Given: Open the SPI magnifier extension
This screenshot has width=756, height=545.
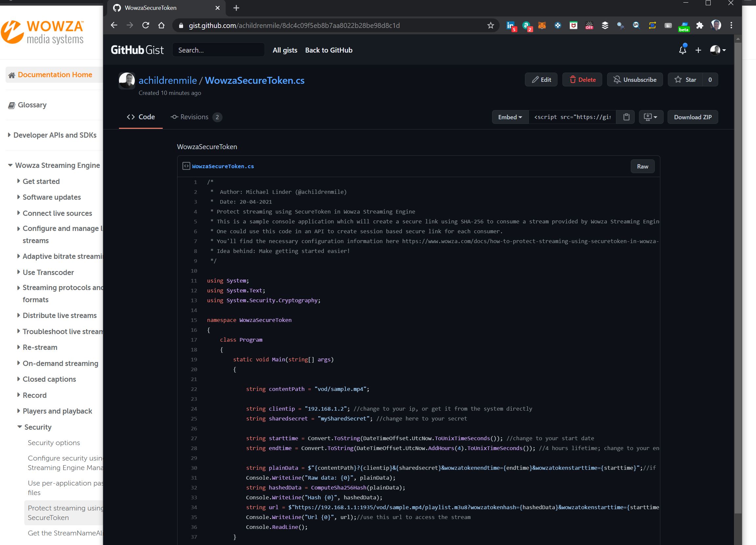Looking at the screenshot, I should point(636,25).
